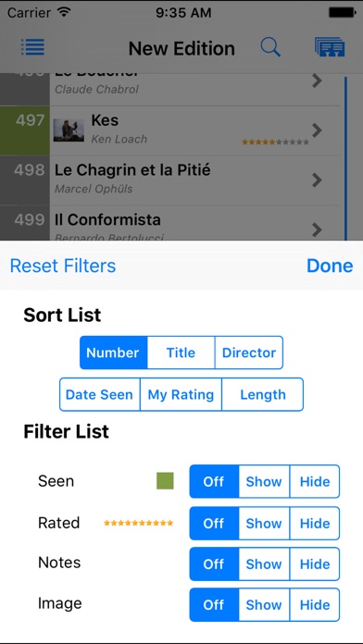Screen dimensions: 363x644
Task: Set Seen filter to Show
Action: click(264, 481)
